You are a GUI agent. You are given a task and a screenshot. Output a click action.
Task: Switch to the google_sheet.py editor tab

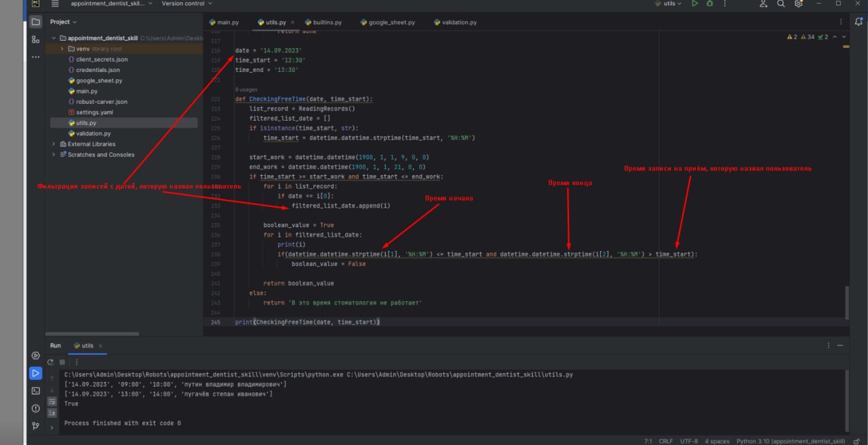pos(391,22)
